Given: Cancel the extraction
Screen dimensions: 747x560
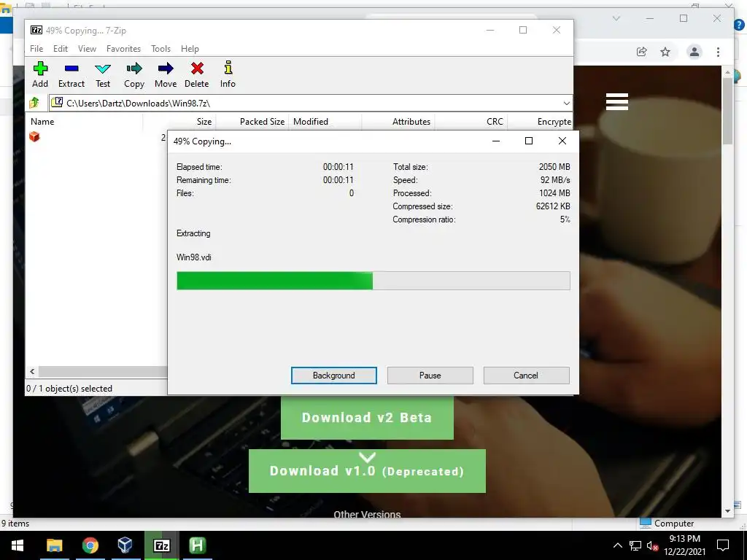Looking at the screenshot, I should tap(526, 376).
